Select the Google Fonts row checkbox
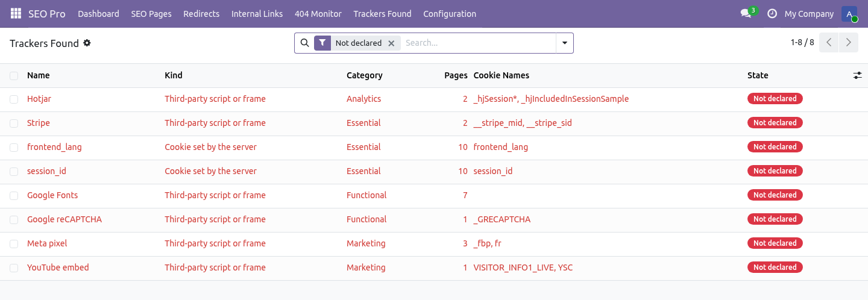This screenshot has height=300, width=868. (14, 195)
